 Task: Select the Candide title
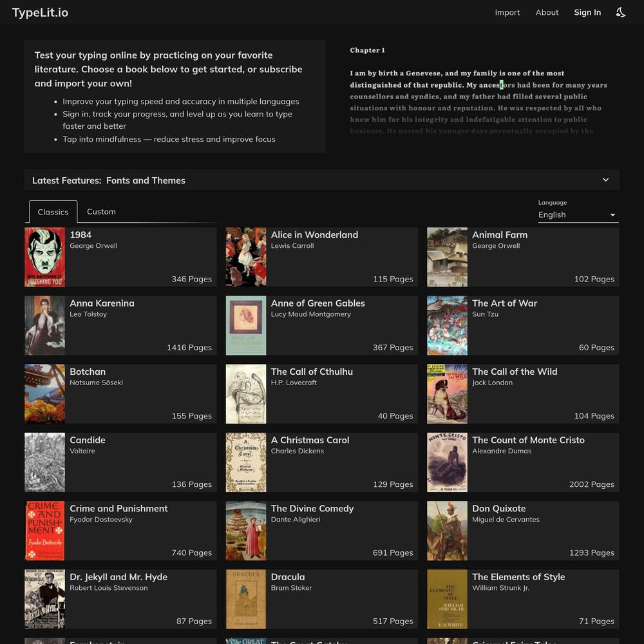(88, 440)
